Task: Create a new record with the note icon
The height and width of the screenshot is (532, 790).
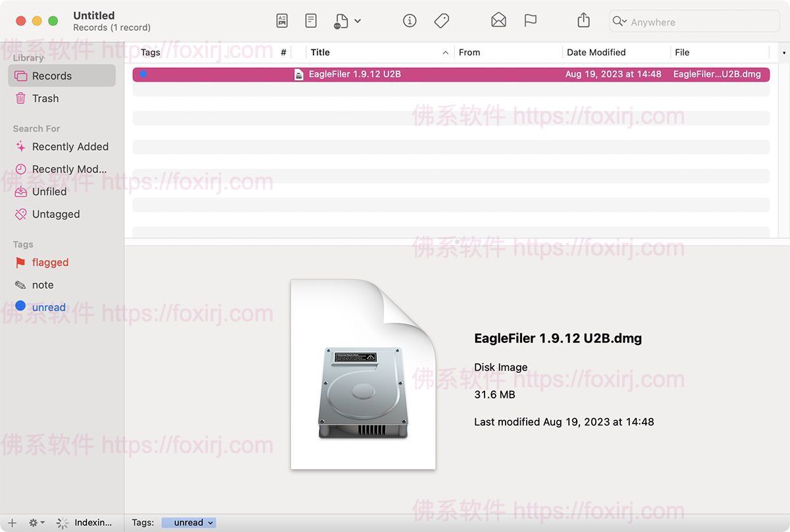Action: 311,20
